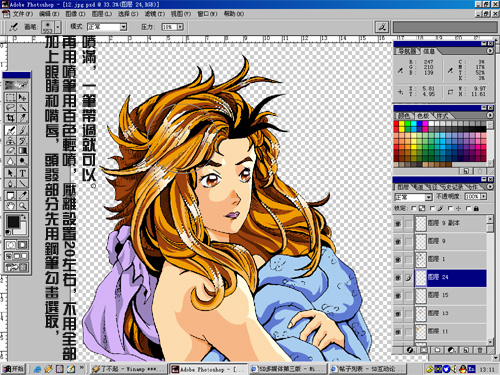Viewport: 500px width, 375px height.
Task: Open the brush mode 正常 dropdown
Action: point(124,27)
